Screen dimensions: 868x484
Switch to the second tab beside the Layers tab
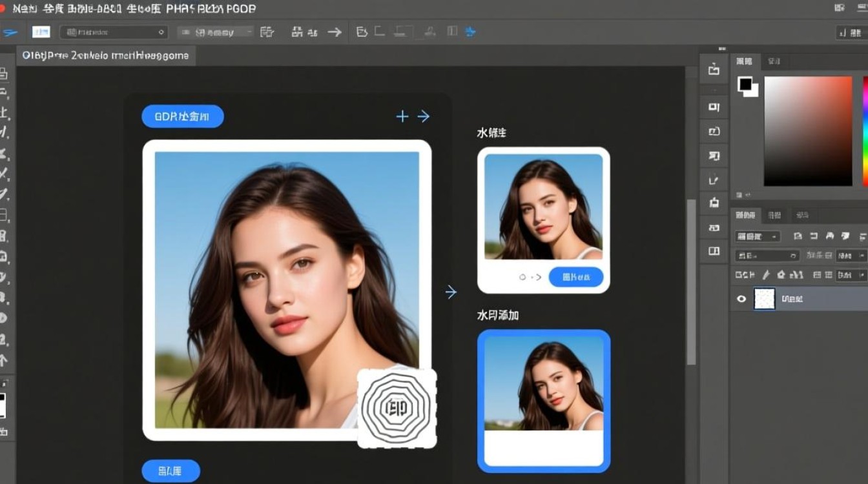(x=774, y=215)
